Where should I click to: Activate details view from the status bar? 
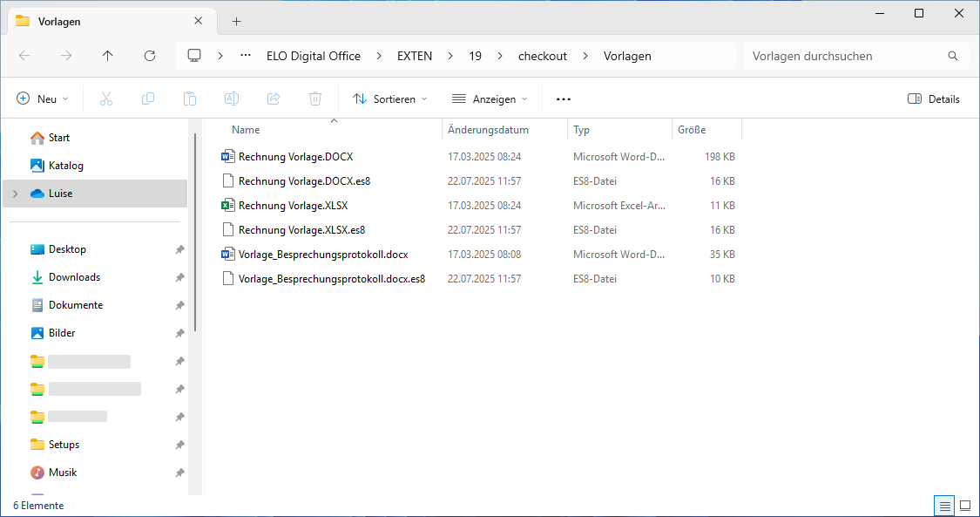pyautogui.click(x=944, y=505)
